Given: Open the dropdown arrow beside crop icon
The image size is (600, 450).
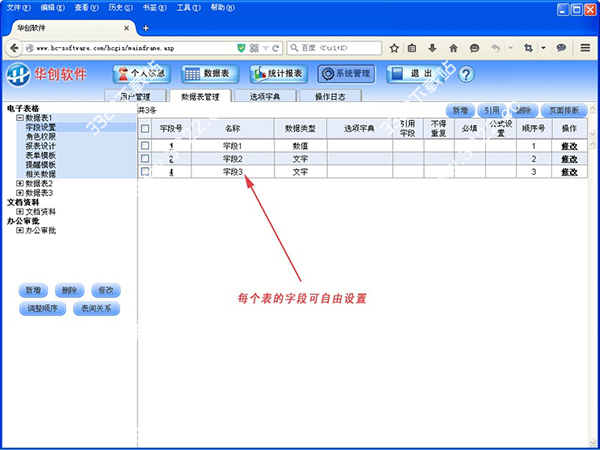Looking at the screenshot, I should click(x=543, y=48).
